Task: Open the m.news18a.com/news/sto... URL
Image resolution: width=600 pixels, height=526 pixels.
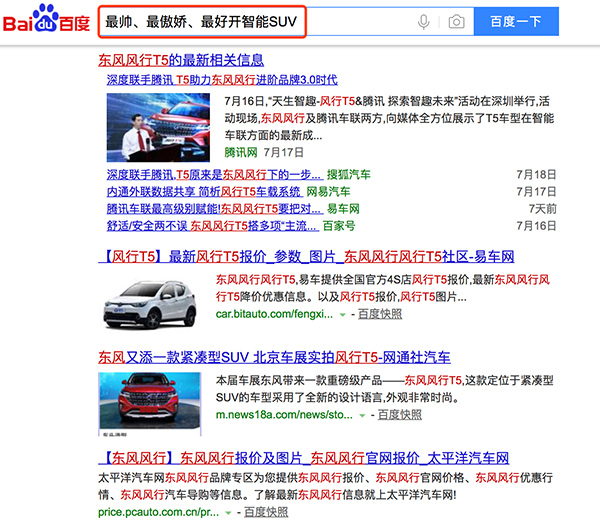Action: [284, 415]
